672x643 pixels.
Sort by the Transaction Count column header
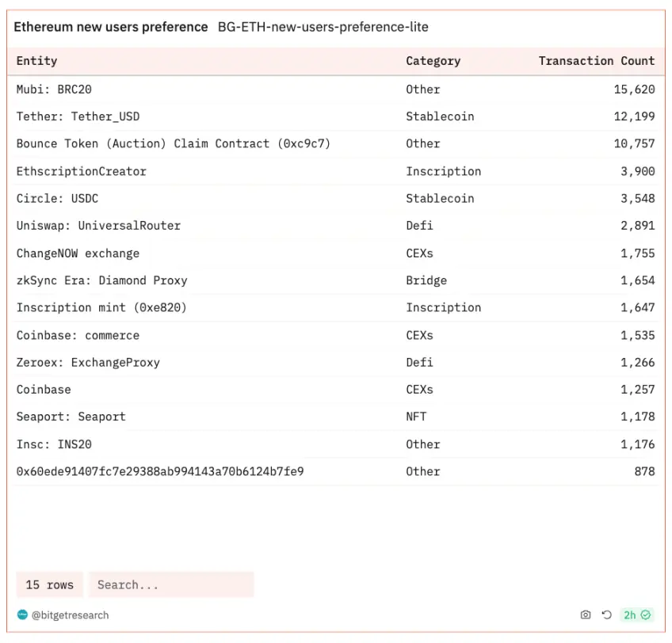(x=596, y=61)
